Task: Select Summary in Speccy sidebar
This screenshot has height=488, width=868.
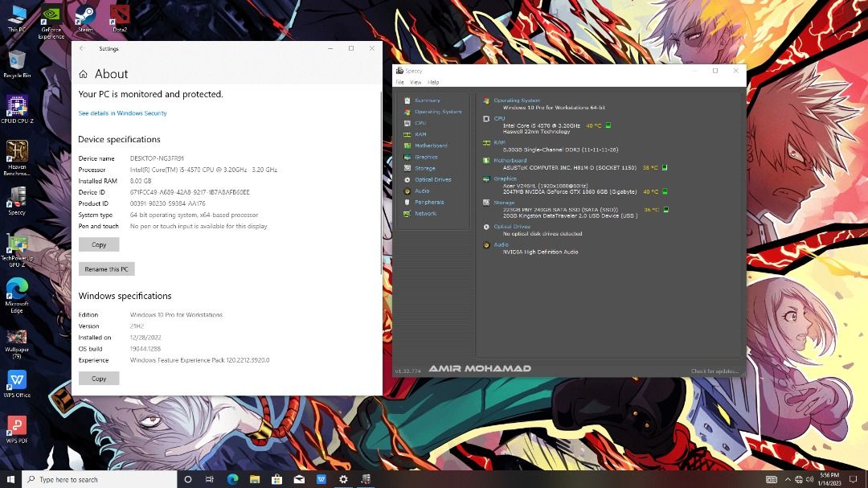Action: pos(428,100)
